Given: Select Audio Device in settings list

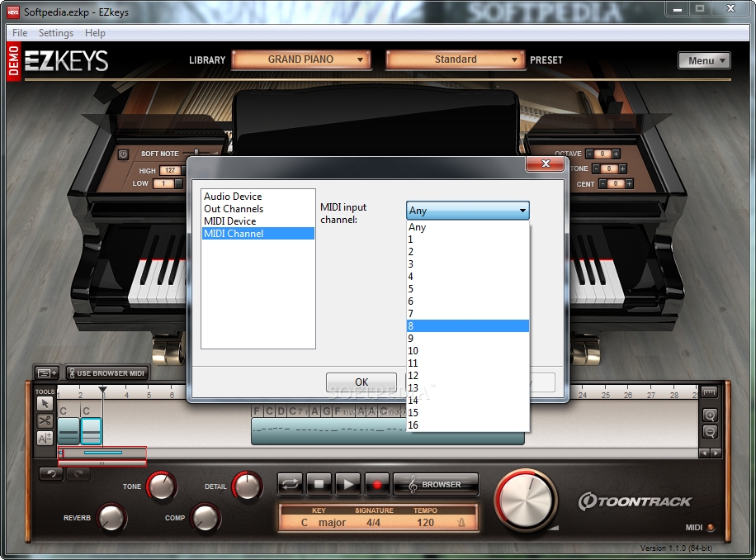Looking at the screenshot, I should pyautogui.click(x=258, y=197).
